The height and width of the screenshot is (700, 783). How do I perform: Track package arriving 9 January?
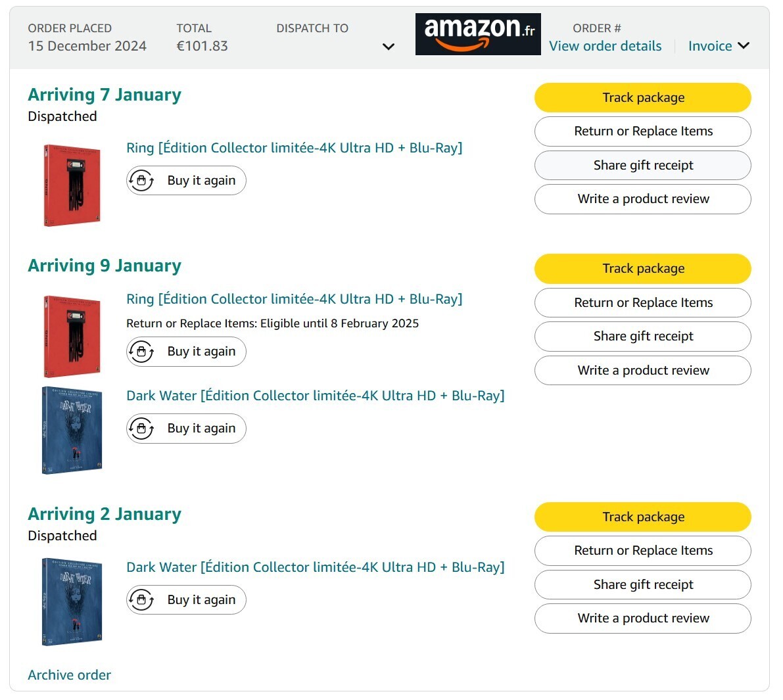coord(643,269)
